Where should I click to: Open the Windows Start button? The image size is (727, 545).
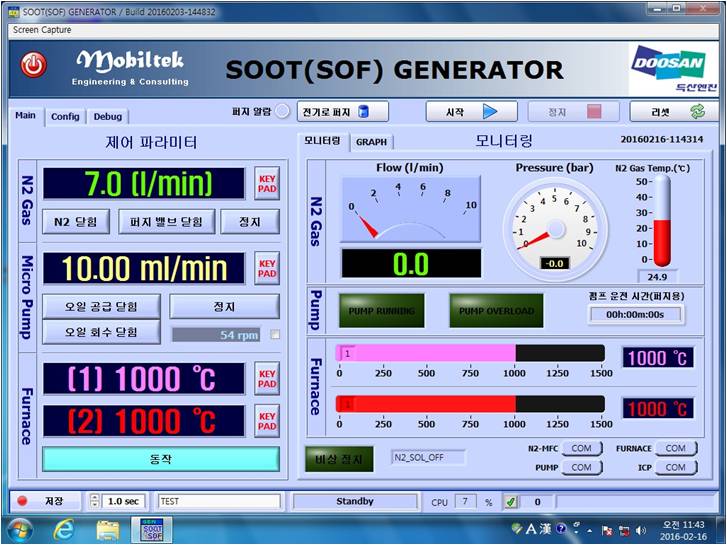tap(19, 531)
